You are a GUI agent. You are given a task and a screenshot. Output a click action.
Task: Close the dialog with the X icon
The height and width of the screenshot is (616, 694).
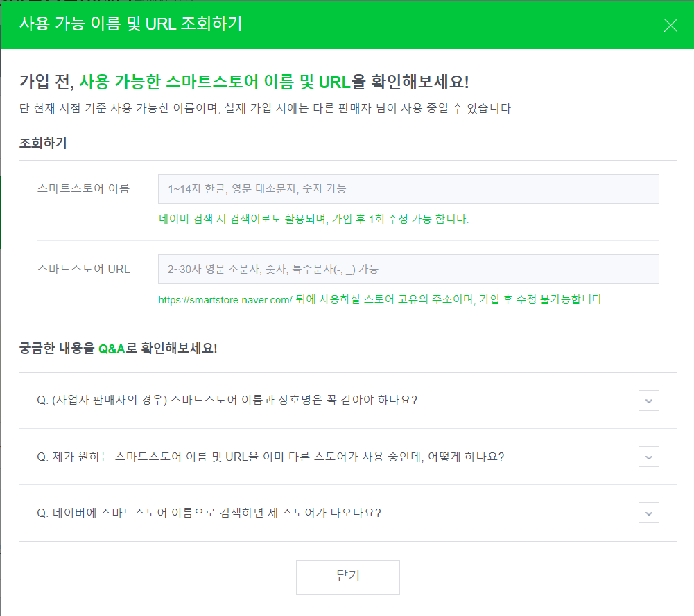[x=670, y=25]
